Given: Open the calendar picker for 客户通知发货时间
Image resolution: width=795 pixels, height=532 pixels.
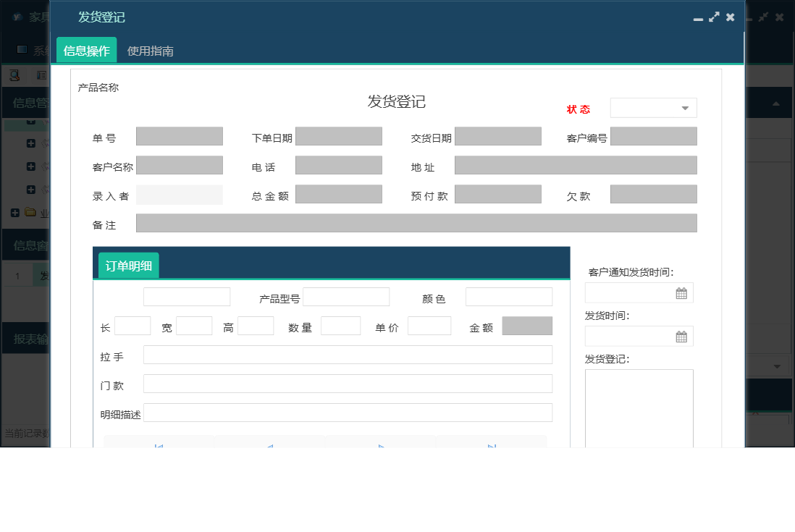Looking at the screenshot, I should click(x=681, y=292).
